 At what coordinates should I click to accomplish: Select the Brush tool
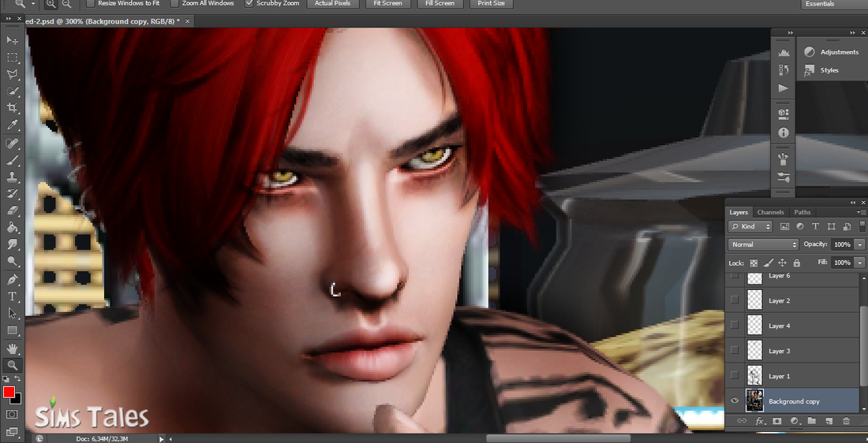pos(12,160)
